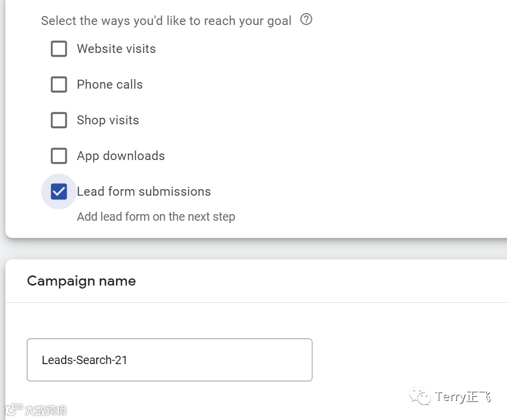Click the Terry watermark text
The width and height of the screenshot is (507, 420).
[463, 397]
